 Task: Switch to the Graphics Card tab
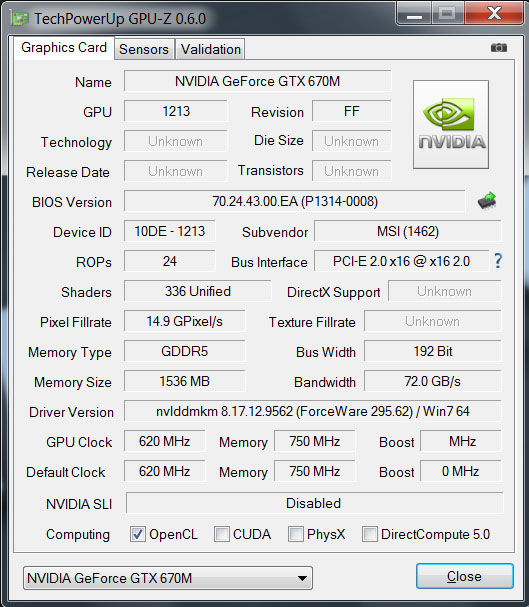click(64, 48)
